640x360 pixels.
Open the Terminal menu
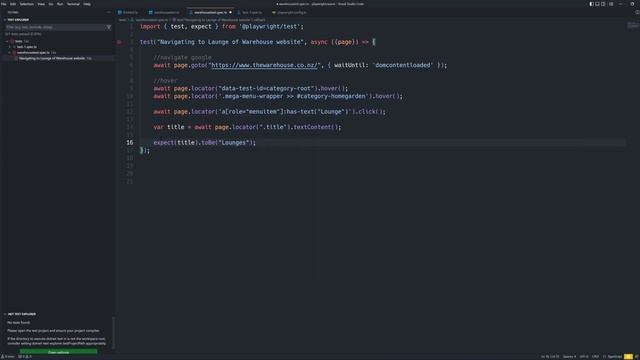click(73, 4)
